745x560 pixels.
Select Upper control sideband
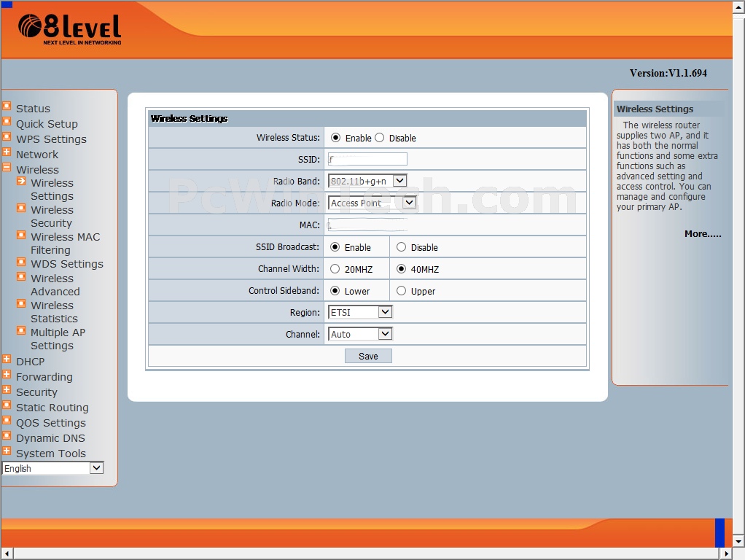tap(401, 291)
